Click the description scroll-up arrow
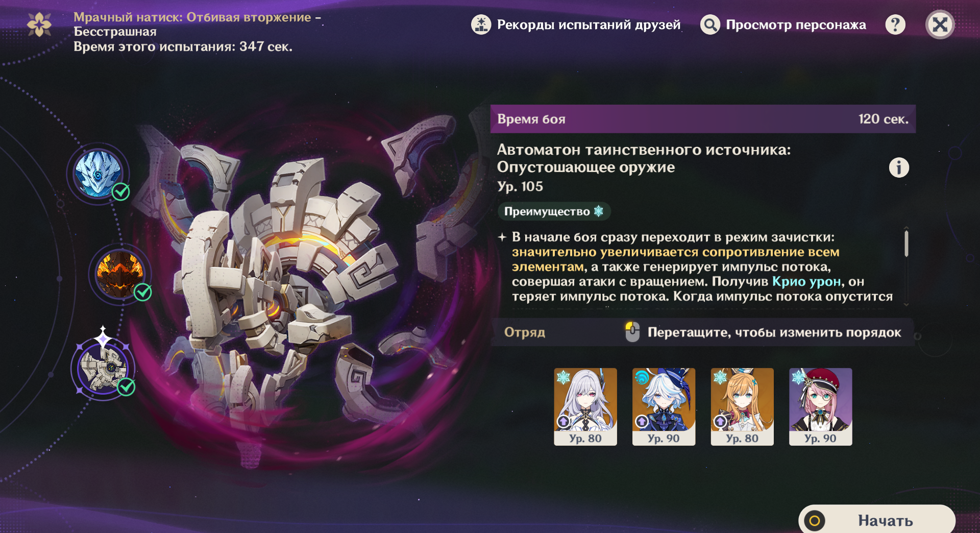Screen dimensions: 980x533 click(906, 228)
